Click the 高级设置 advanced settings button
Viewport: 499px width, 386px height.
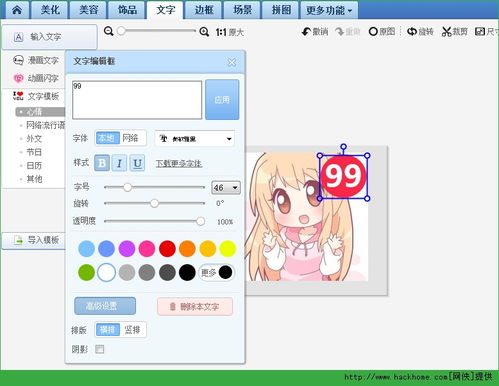(105, 306)
